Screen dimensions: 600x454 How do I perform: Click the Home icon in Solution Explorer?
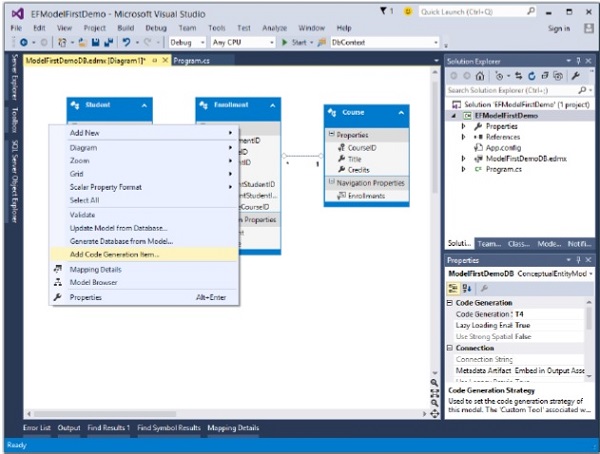pyautogui.click(x=480, y=75)
